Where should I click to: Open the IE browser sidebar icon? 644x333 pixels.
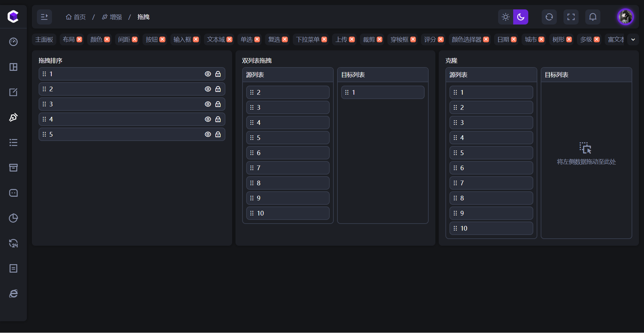point(13,294)
